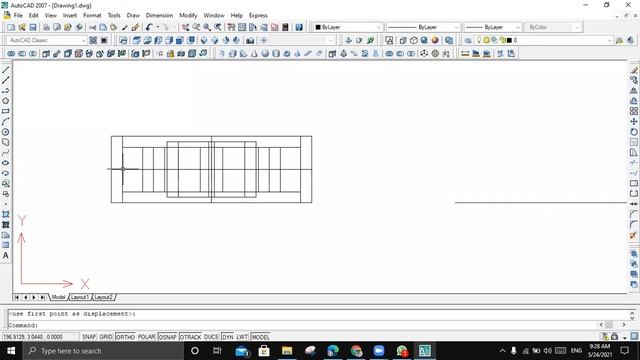Open the ByLayer lineweight dropdown

(493, 27)
